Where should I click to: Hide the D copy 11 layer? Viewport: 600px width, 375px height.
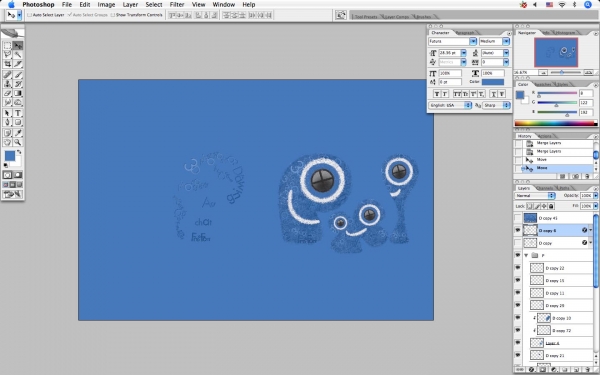pyautogui.click(x=518, y=293)
